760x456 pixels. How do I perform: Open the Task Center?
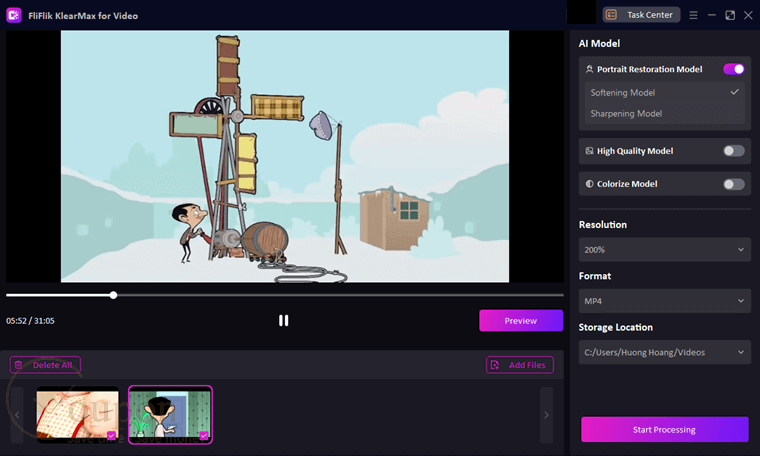tap(641, 15)
